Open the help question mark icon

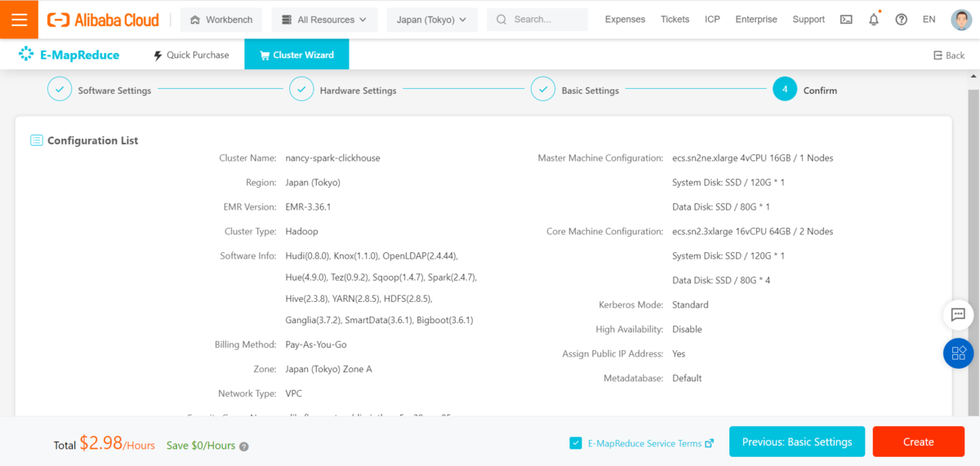[x=902, y=20]
